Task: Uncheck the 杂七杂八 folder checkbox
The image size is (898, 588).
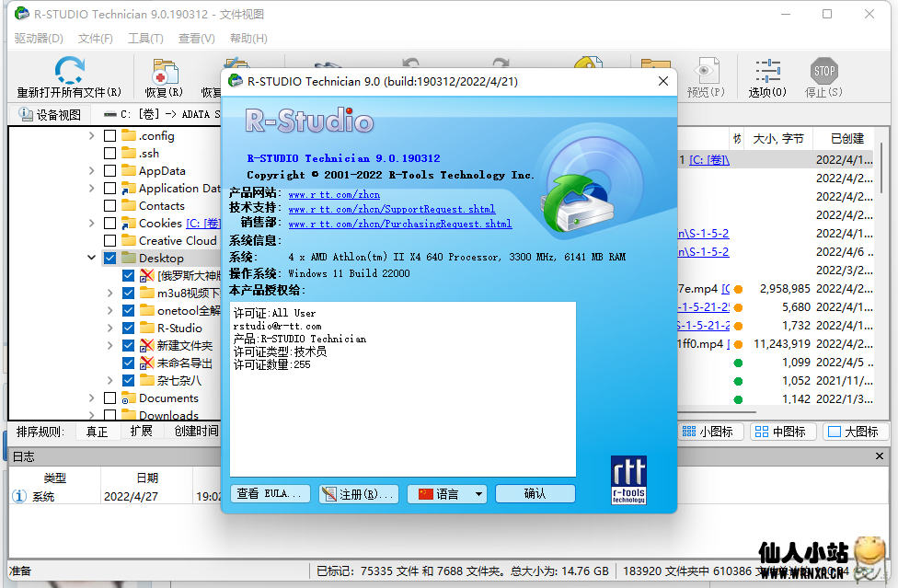Action: [x=128, y=380]
